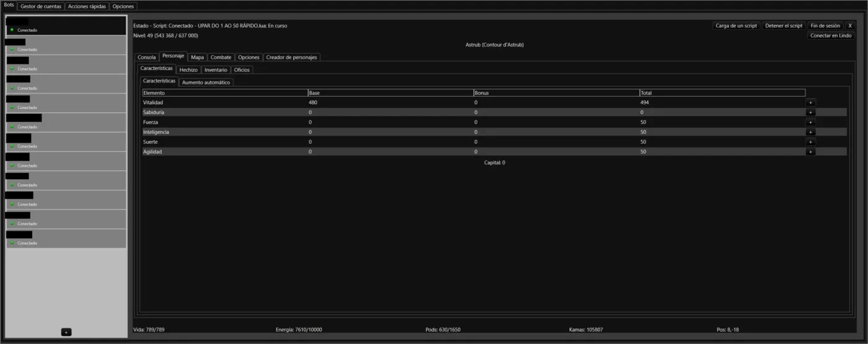Open the Oficios sub-tab
This screenshot has width=868, height=344.
(x=242, y=70)
